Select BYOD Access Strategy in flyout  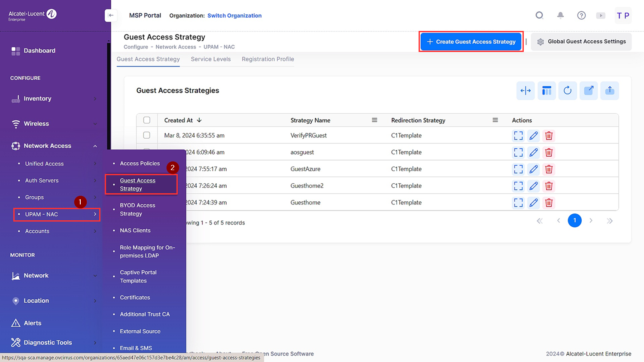pyautogui.click(x=137, y=210)
